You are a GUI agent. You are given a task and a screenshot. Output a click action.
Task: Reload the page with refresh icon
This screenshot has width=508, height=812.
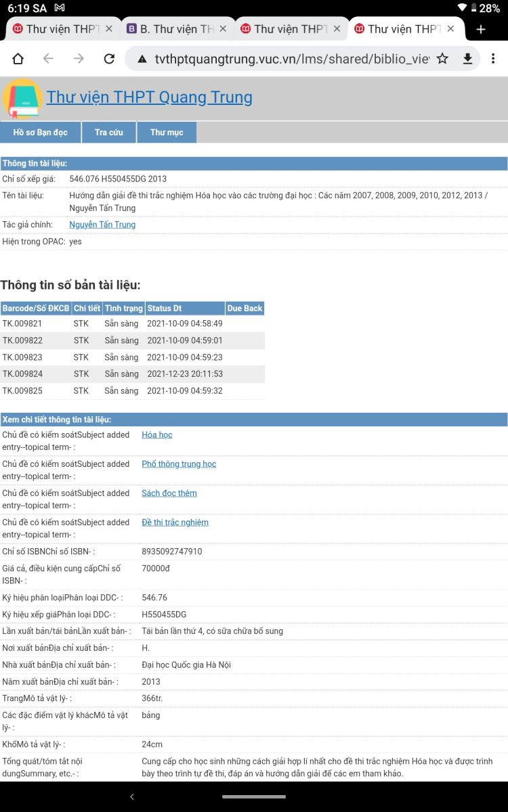coord(109,59)
